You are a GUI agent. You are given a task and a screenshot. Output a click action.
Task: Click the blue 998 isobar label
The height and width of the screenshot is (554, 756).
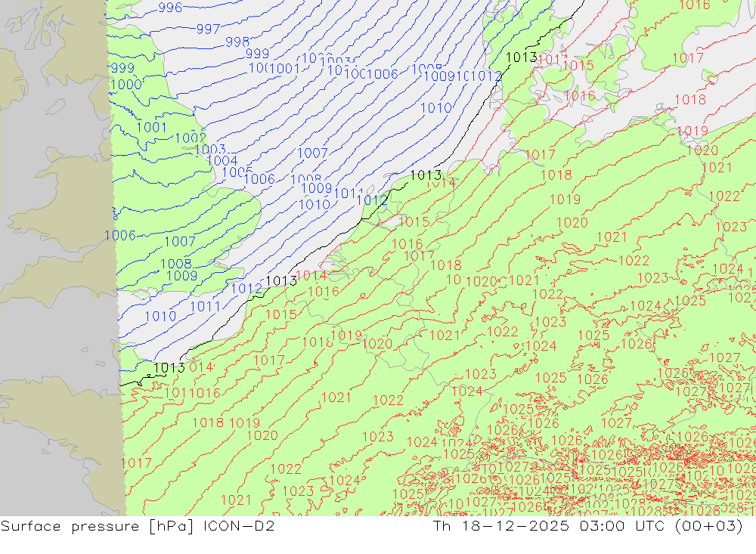[237, 42]
